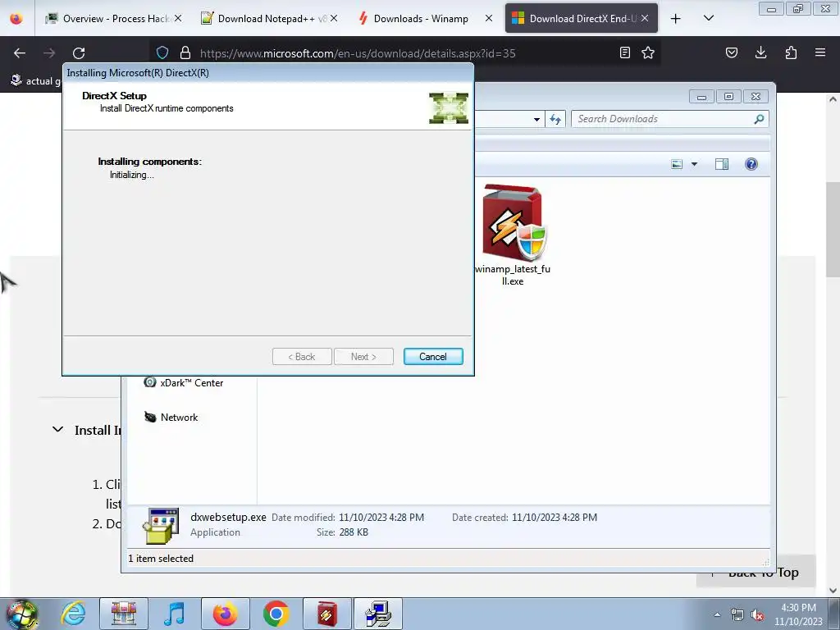
Task: Open the Firefox downloads panel
Action: click(760, 52)
